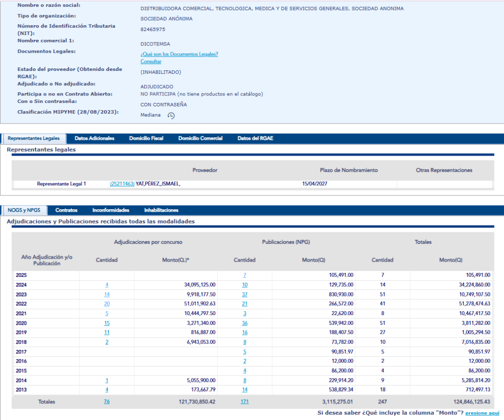
Task: Open the 4 adjudications link for 2024
Action: (x=107, y=285)
